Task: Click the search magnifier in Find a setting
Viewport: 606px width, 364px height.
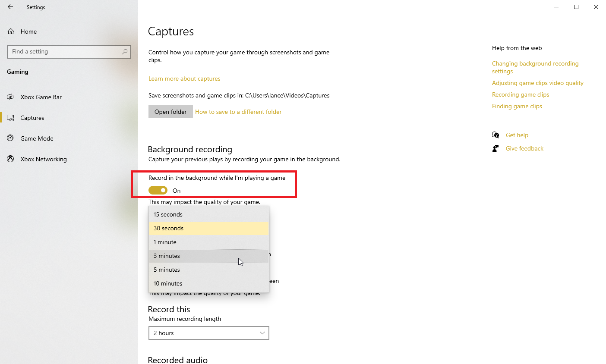Action: (x=125, y=51)
